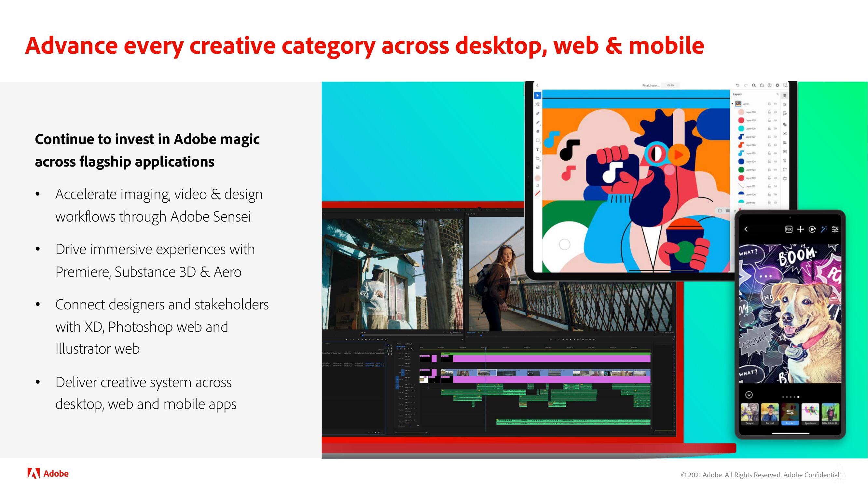
Task: Toggle visibility of Layer 123
Action: tap(775, 170)
